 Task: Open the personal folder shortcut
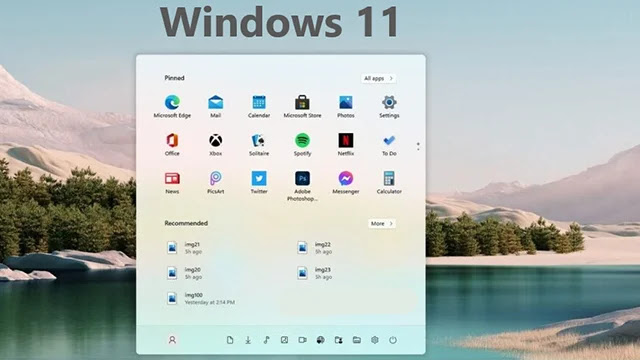(x=338, y=340)
